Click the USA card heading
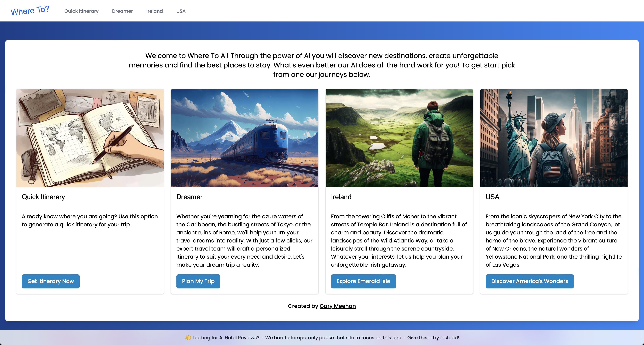 [x=493, y=197]
